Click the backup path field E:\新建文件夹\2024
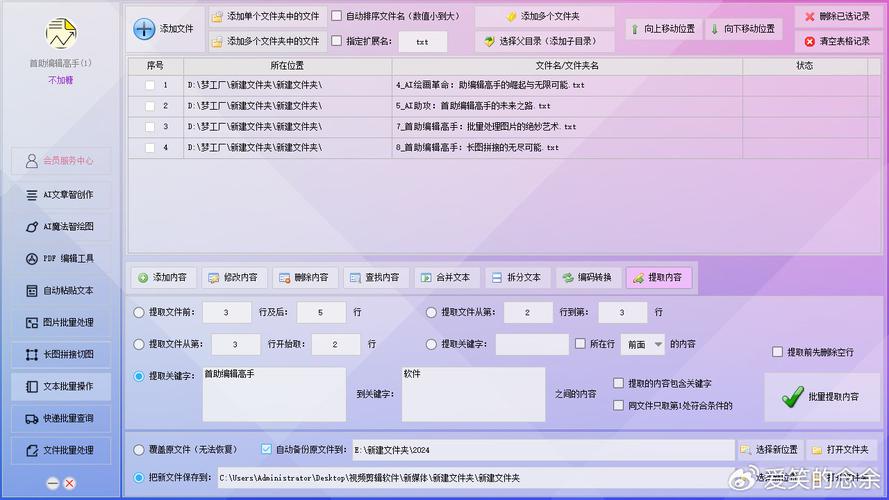The height and width of the screenshot is (500, 889). (543, 450)
